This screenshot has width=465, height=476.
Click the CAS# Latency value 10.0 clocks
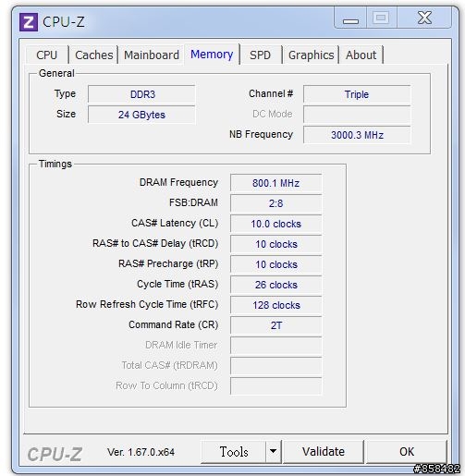pos(275,224)
